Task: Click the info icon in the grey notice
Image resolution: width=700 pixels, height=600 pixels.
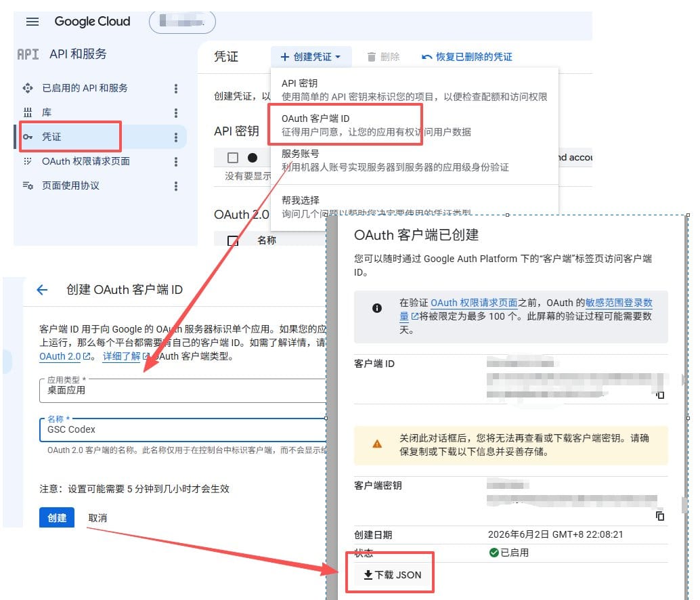Action: pyautogui.click(x=377, y=308)
